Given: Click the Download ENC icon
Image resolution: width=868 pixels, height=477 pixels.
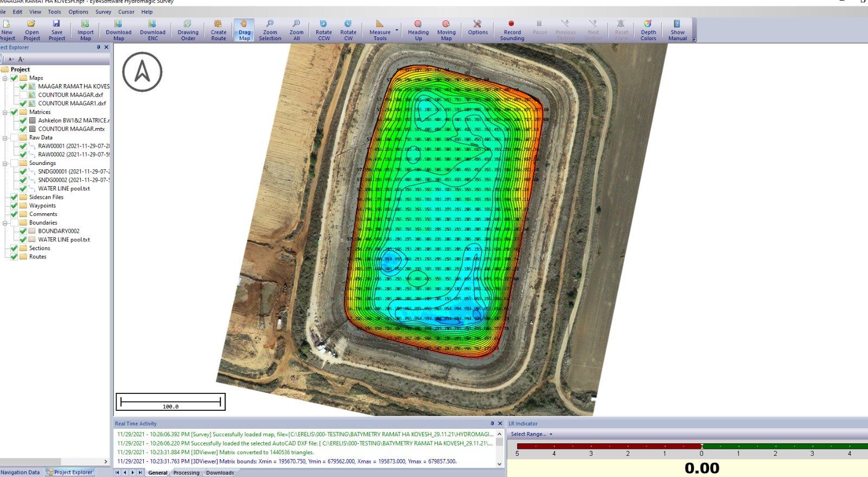Looking at the screenshot, I should coord(152,30).
